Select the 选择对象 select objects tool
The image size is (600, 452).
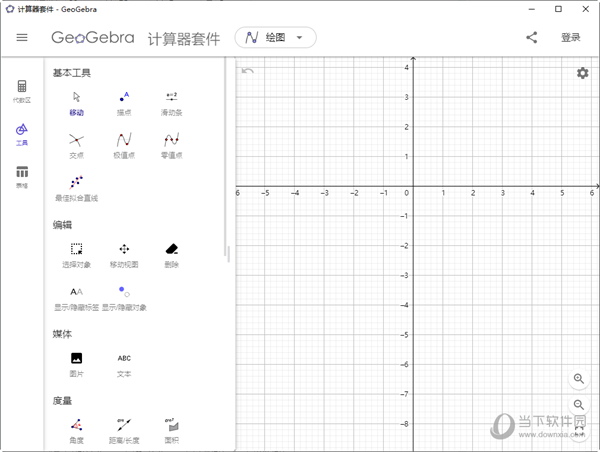click(x=77, y=256)
